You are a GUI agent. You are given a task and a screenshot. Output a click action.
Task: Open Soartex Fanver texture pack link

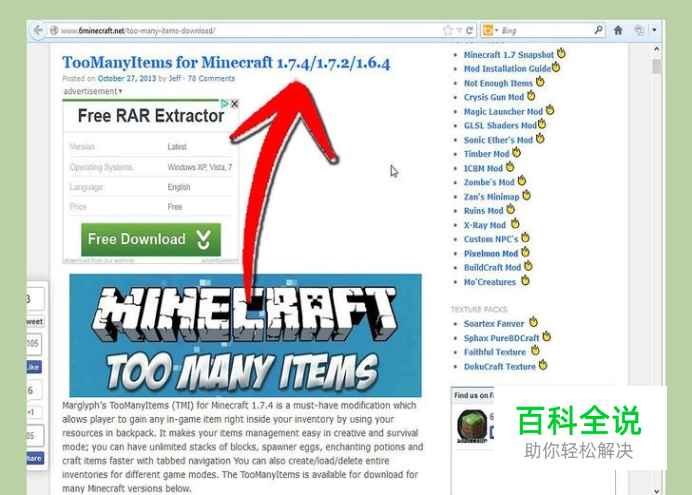click(494, 323)
